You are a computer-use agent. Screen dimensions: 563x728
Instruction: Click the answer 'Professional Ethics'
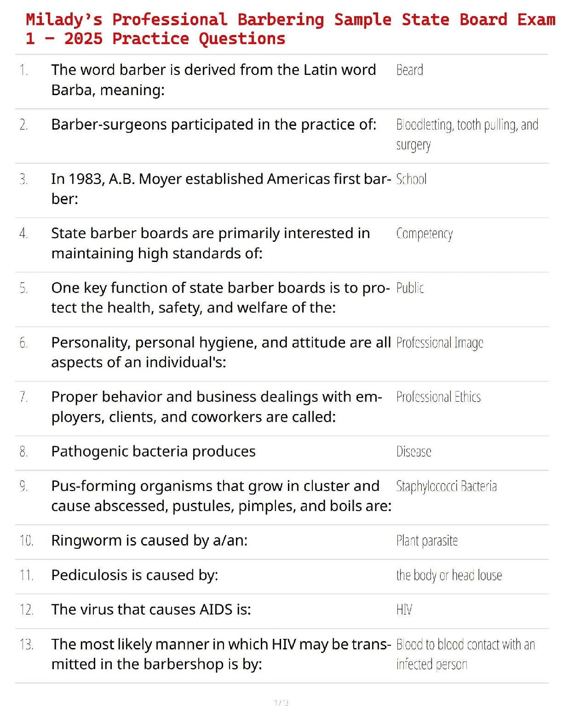pyautogui.click(x=438, y=397)
